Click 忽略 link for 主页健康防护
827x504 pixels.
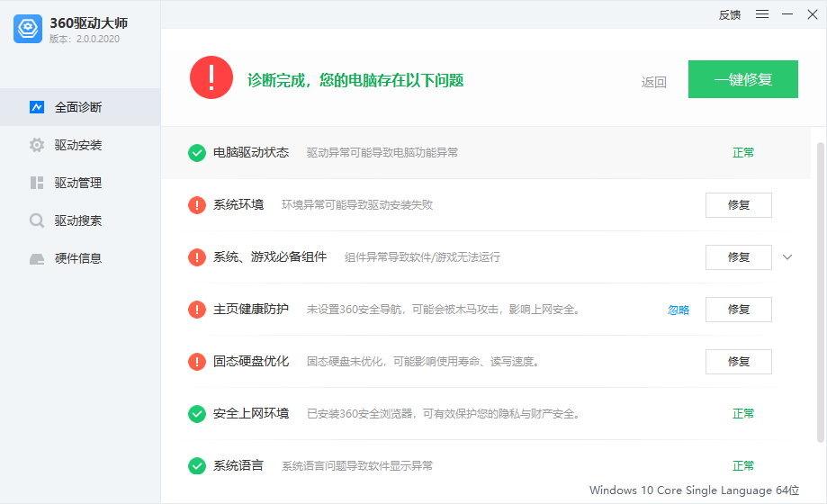[679, 310]
